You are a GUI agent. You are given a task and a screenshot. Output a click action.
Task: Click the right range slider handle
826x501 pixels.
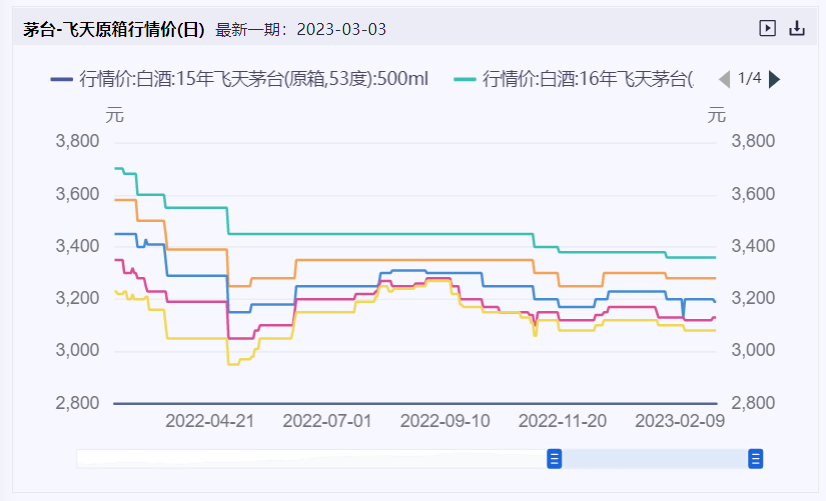click(755, 458)
